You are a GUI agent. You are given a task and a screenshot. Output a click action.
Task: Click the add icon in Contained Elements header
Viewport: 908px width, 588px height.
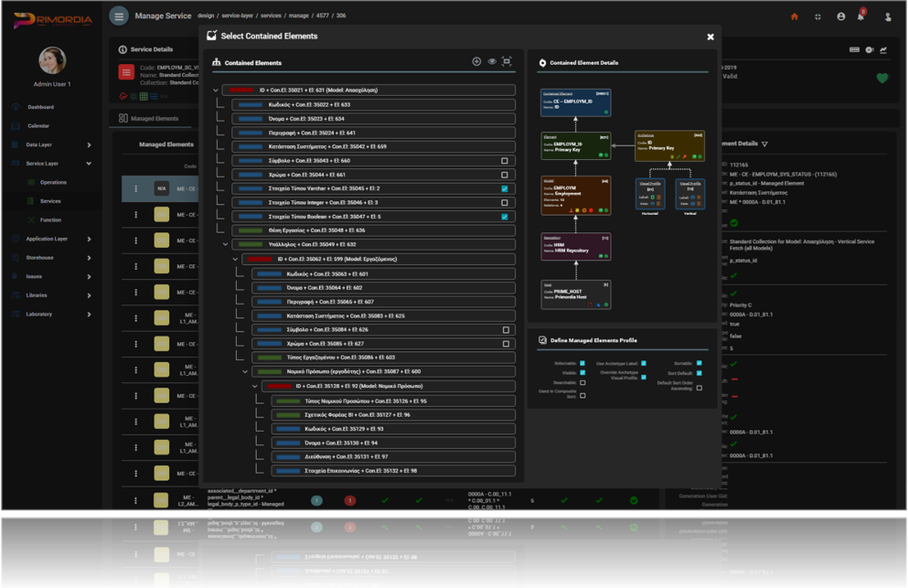click(476, 62)
